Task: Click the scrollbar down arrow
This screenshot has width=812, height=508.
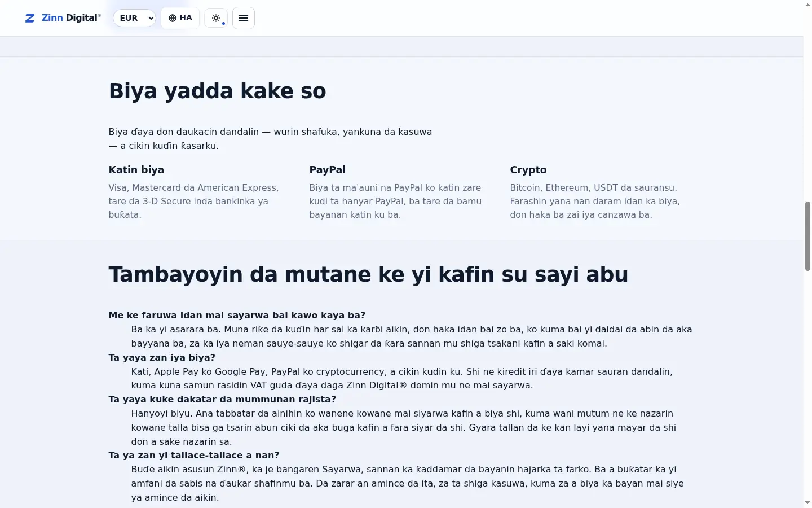Action: (807, 502)
